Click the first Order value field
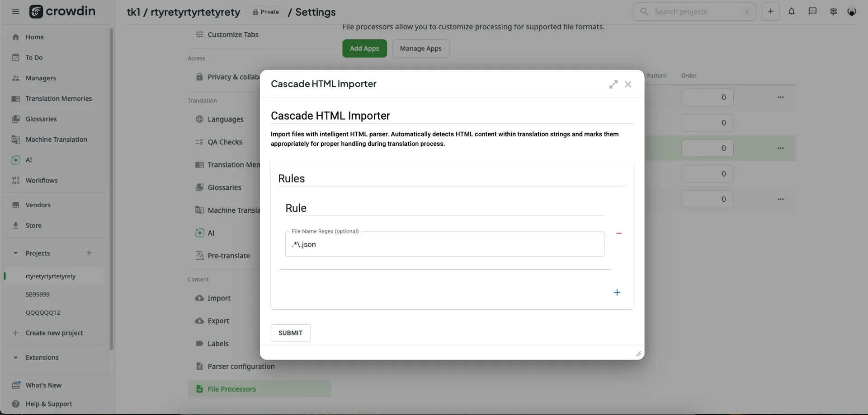 pyautogui.click(x=708, y=97)
